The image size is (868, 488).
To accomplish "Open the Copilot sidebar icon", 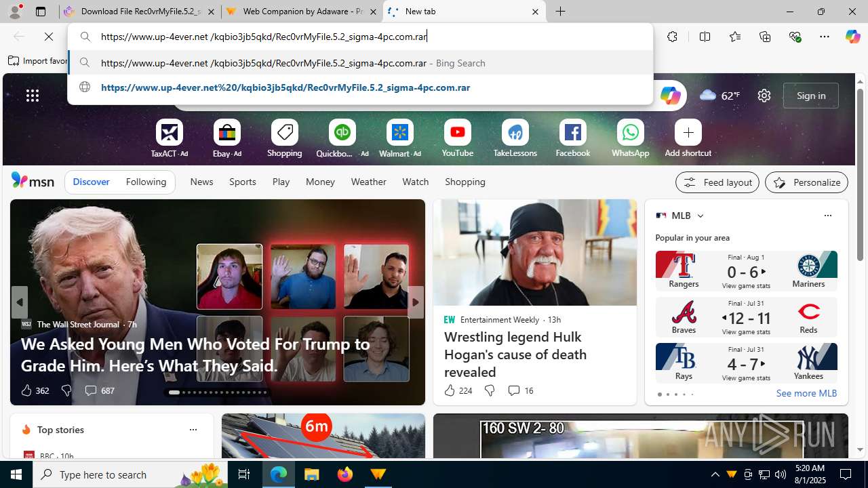I will point(852,37).
